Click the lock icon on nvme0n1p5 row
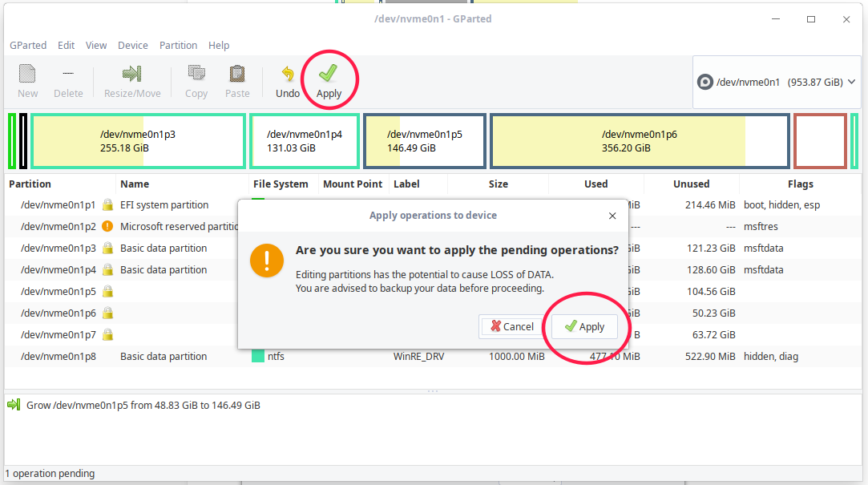The width and height of the screenshot is (868, 485). (108, 291)
